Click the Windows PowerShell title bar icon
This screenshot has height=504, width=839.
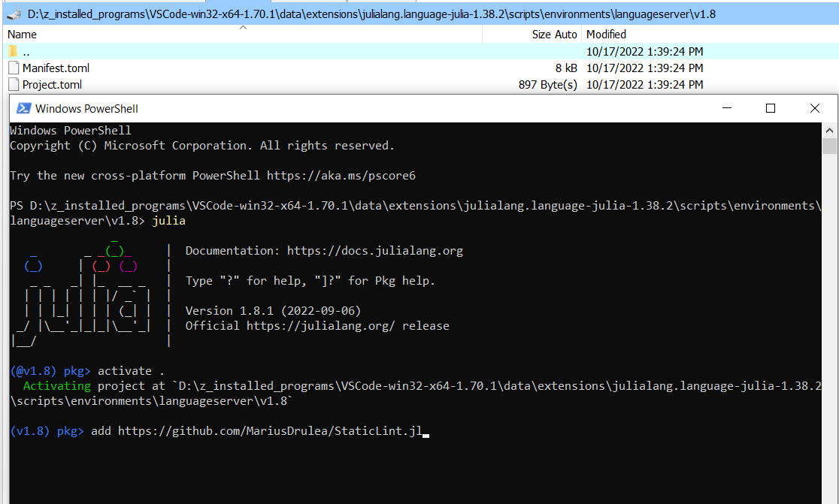pyautogui.click(x=23, y=108)
